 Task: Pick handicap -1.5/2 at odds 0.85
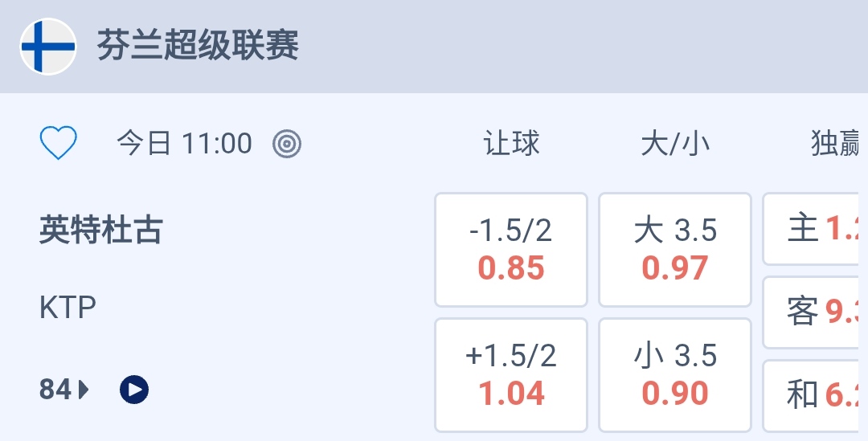point(511,250)
